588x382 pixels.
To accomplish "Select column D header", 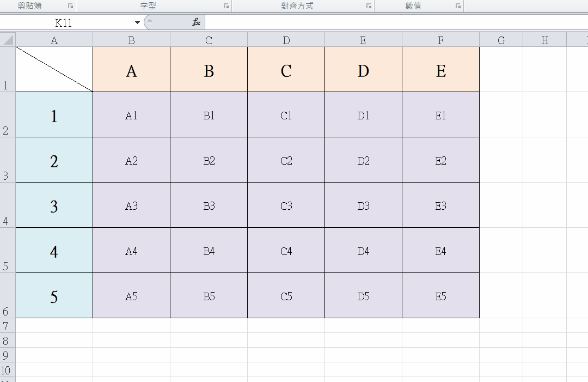I will [x=286, y=40].
